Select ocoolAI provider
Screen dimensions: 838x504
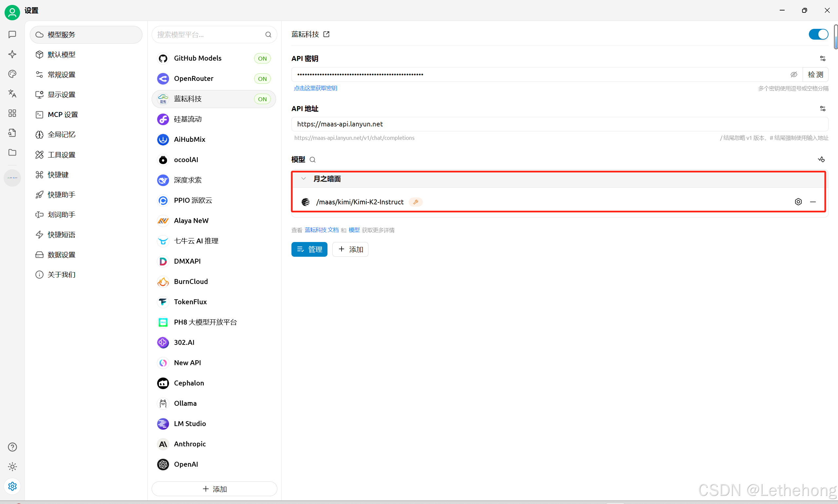214,160
